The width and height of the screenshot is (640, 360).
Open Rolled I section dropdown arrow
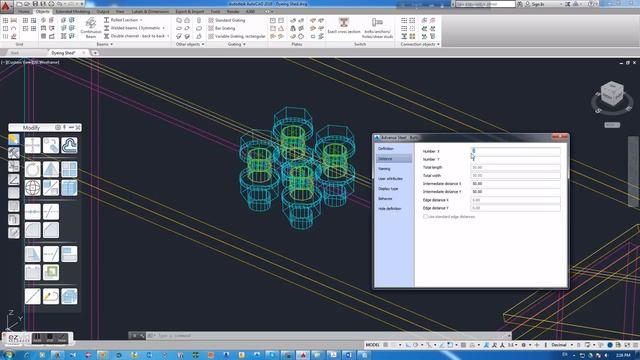click(x=141, y=20)
